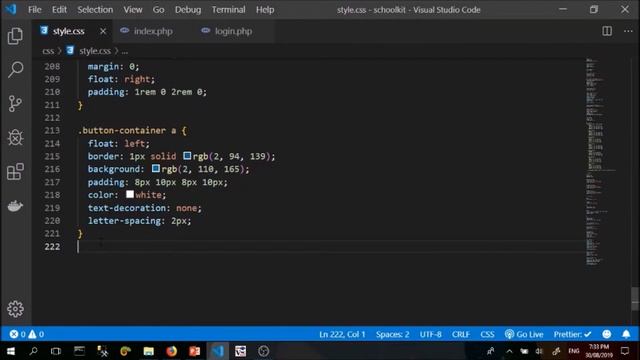
Task: Open Windows taskbar search
Action: click(x=33, y=351)
